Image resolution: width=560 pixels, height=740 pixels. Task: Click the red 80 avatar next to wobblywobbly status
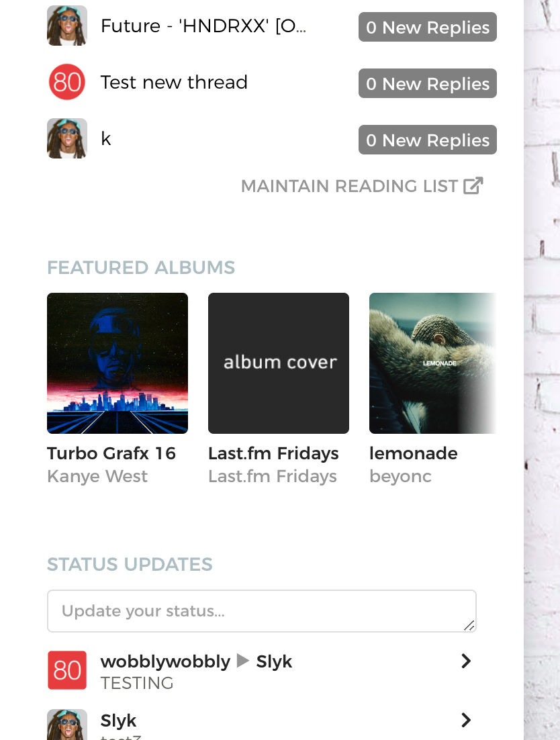coord(67,670)
